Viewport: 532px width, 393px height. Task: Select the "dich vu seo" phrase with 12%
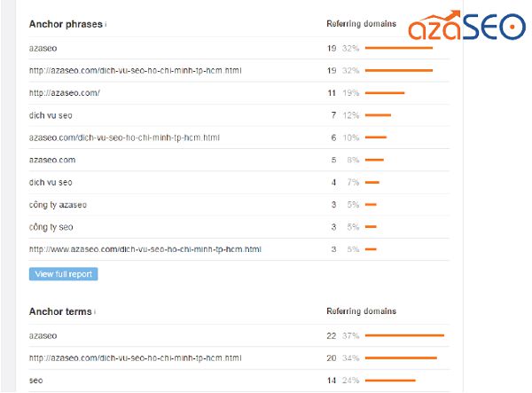point(50,114)
